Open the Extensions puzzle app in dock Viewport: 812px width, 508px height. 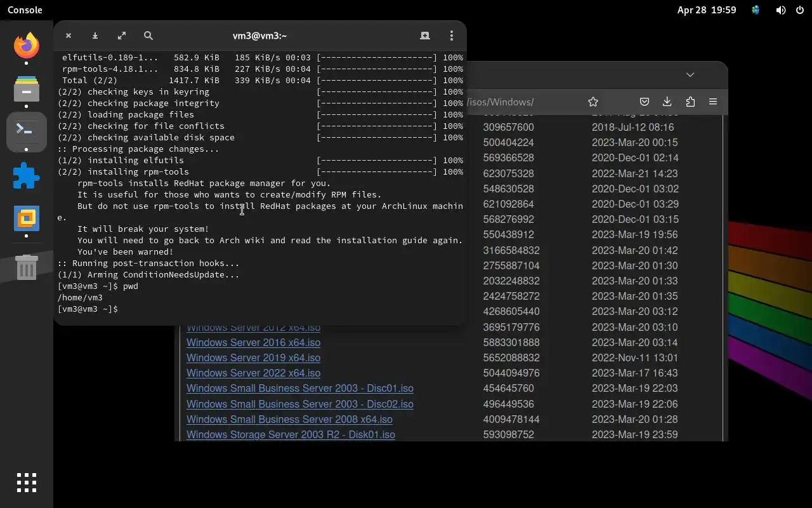[27, 176]
